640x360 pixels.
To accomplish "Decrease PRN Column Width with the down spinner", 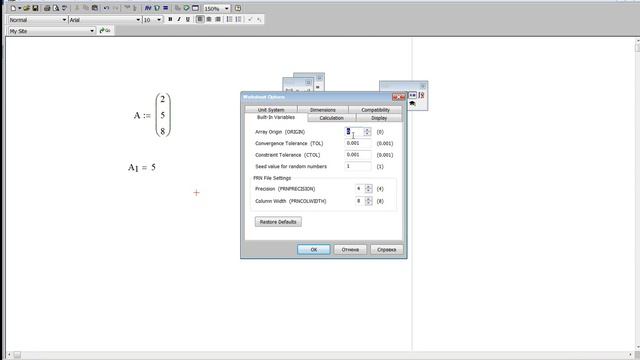I will (x=369, y=203).
